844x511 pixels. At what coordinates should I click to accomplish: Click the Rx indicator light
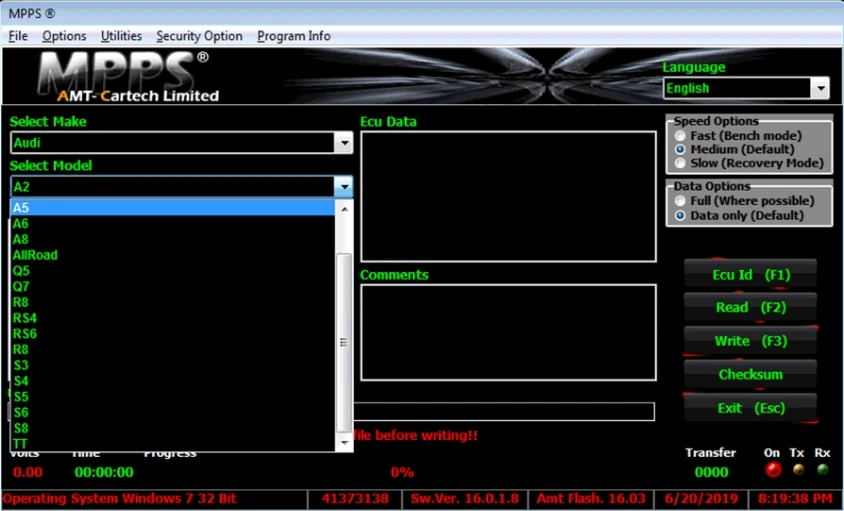[x=822, y=470]
